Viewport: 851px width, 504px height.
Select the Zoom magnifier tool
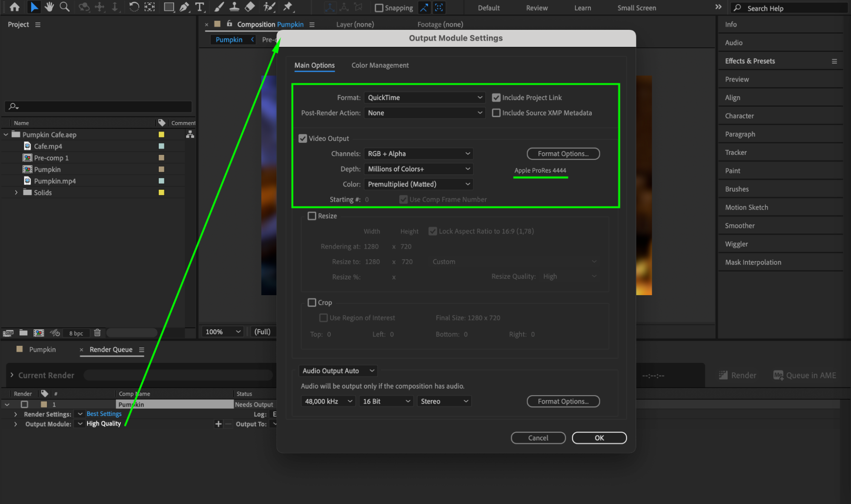[x=65, y=7]
